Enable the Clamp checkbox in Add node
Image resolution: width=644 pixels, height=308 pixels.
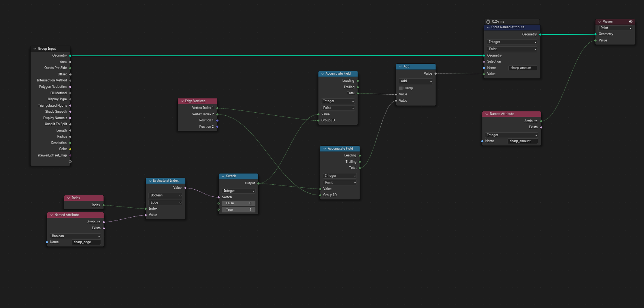coord(401,88)
